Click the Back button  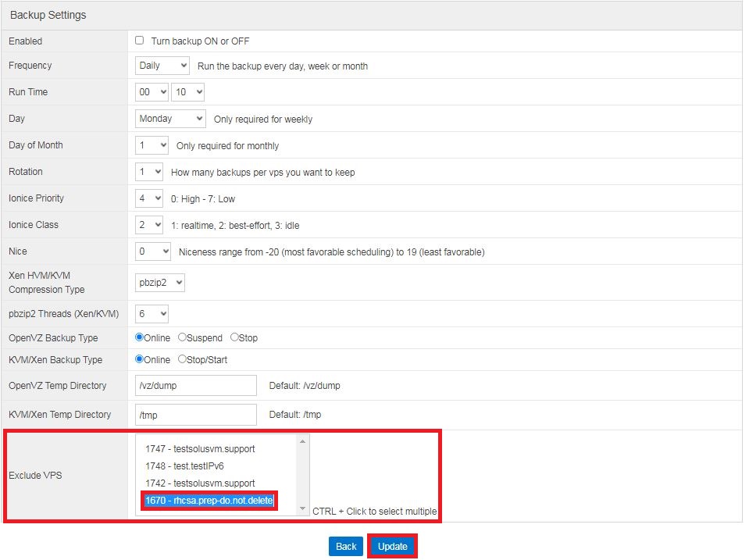pyautogui.click(x=346, y=547)
